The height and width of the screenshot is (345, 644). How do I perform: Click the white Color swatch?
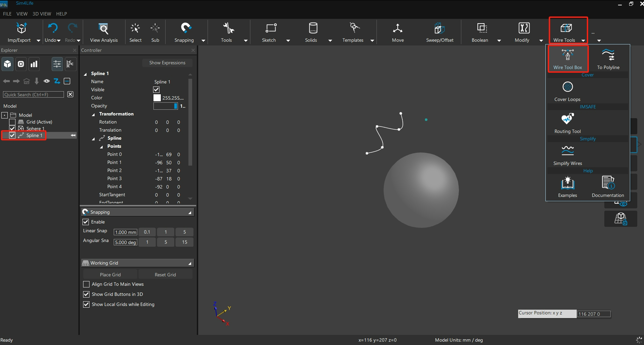[157, 98]
